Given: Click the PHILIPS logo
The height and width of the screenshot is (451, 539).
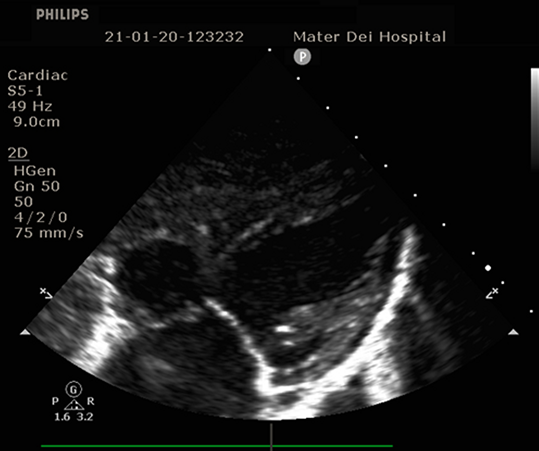Looking at the screenshot, I should tap(63, 14).
